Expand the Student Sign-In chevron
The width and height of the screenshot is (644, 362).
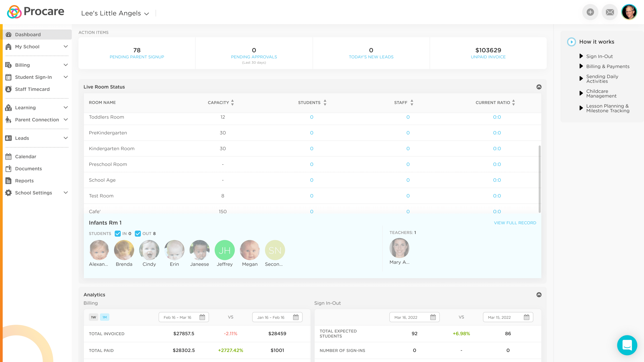tap(66, 77)
